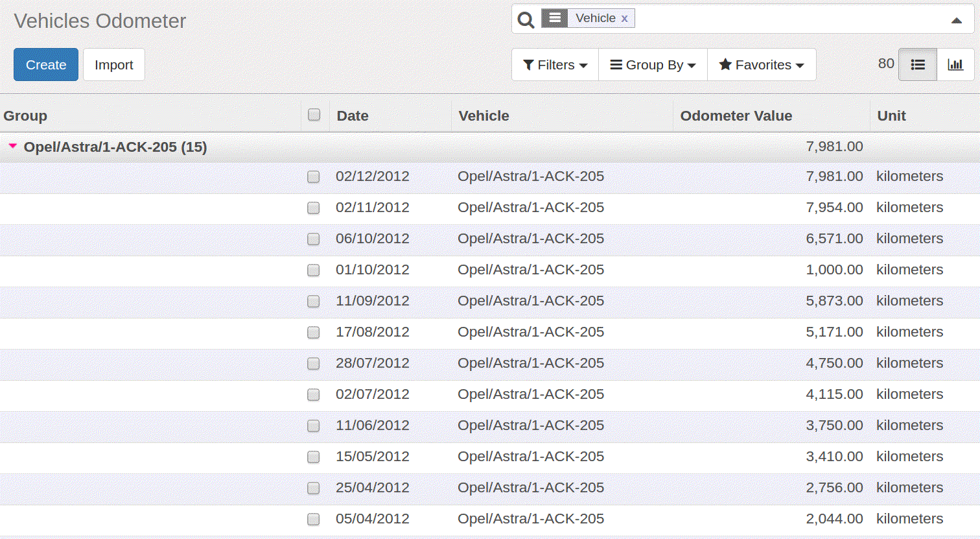Check the row dated 11/06/2012
The height and width of the screenshot is (539, 980).
pos(314,426)
